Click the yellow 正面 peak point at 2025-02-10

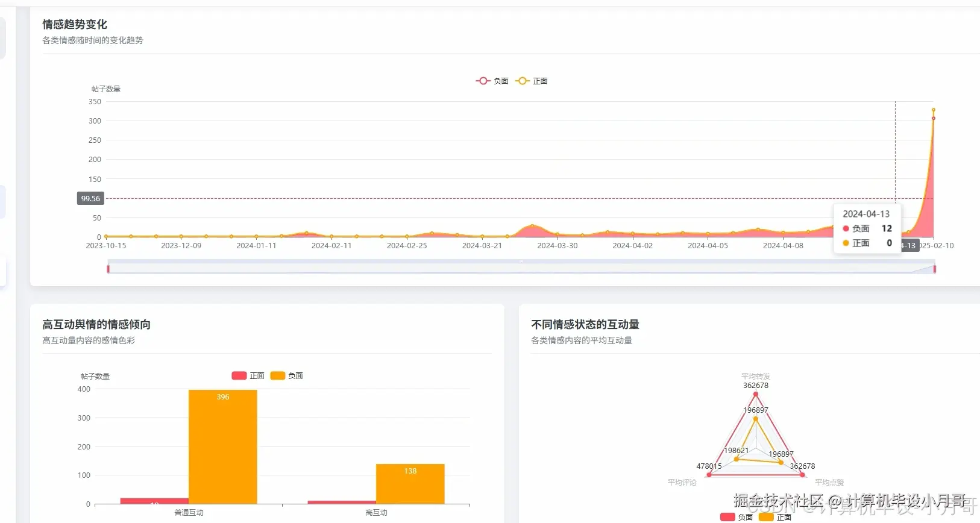click(934, 110)
